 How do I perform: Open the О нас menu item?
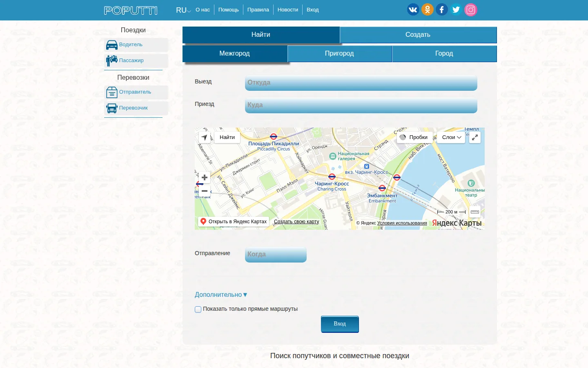(x=203, y=10)
